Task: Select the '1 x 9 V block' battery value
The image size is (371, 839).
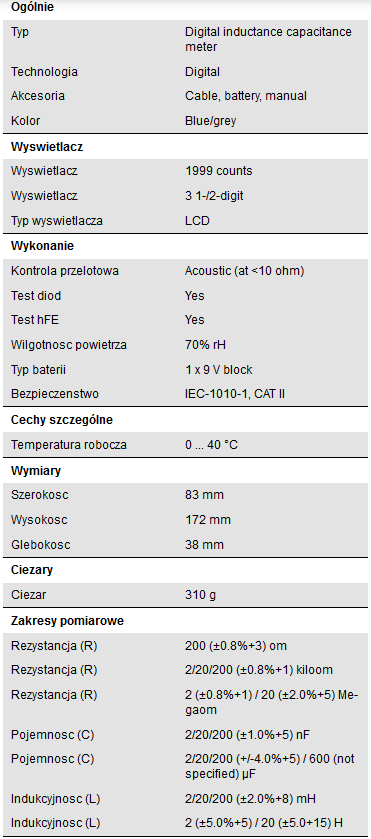Action: click(x=218, y=370)
